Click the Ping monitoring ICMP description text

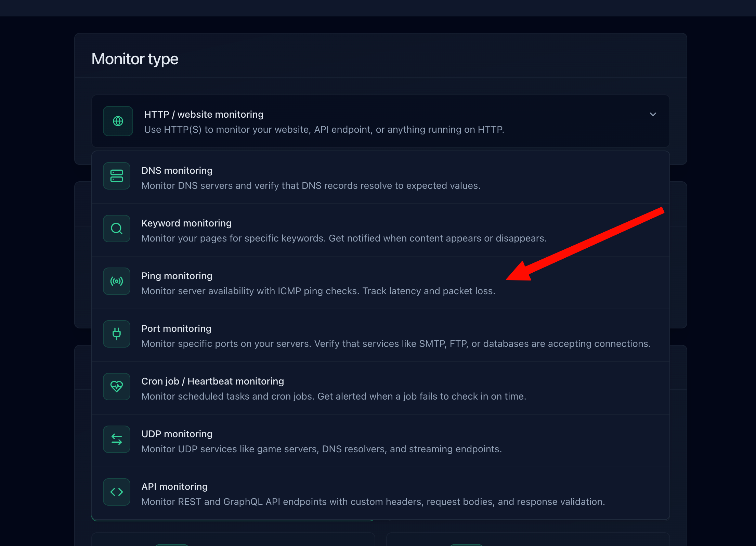(x=318, y=291)
